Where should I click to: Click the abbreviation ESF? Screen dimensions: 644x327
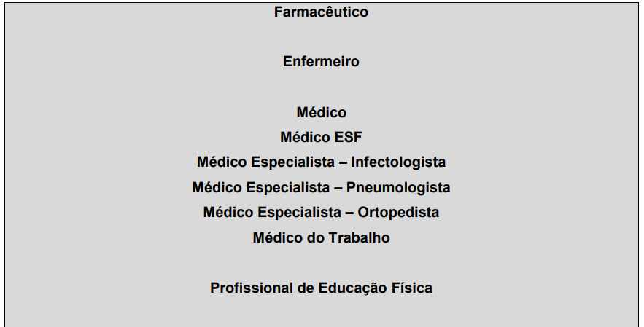coord(349,137)
